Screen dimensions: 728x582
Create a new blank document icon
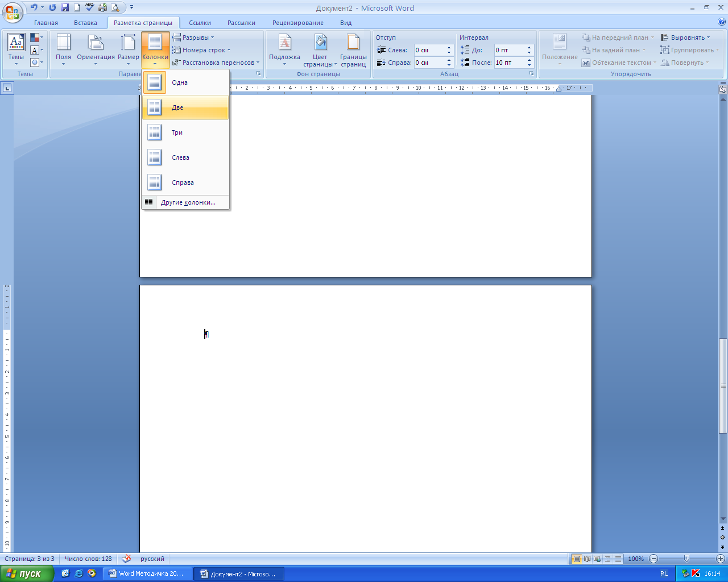pos(77,7)
